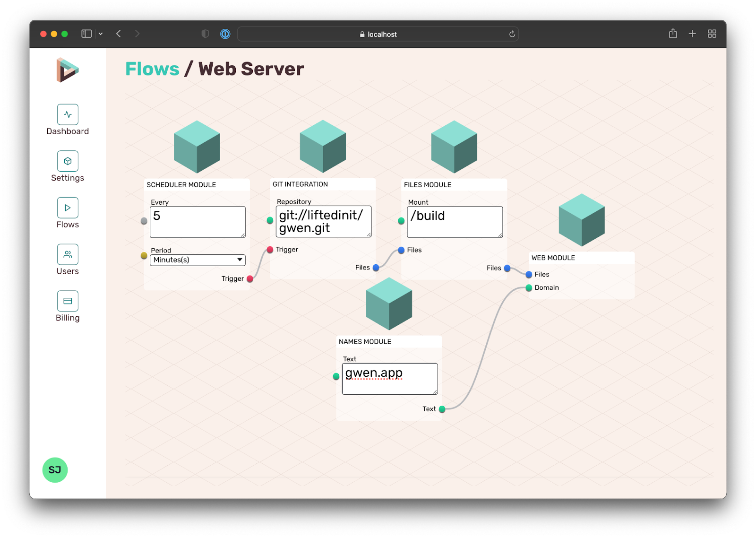Expand the Period Minutes(s) dropdown
The height and width of the screenshot is (538, 756).
[x=198, y=260]
